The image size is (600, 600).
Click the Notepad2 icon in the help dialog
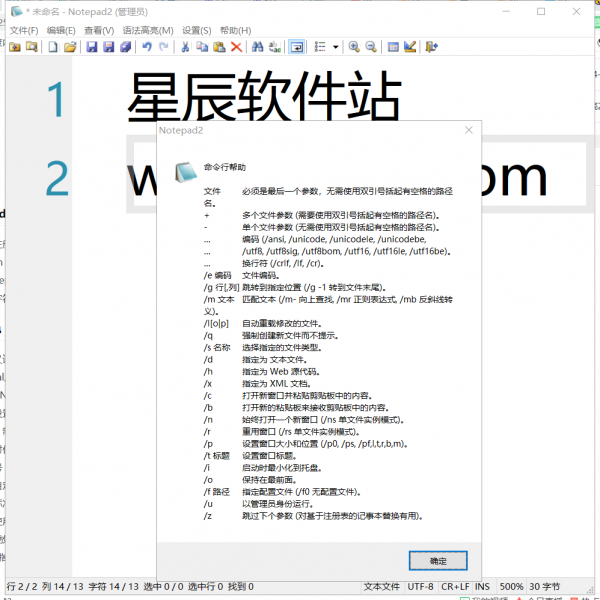tap(186, 172)
